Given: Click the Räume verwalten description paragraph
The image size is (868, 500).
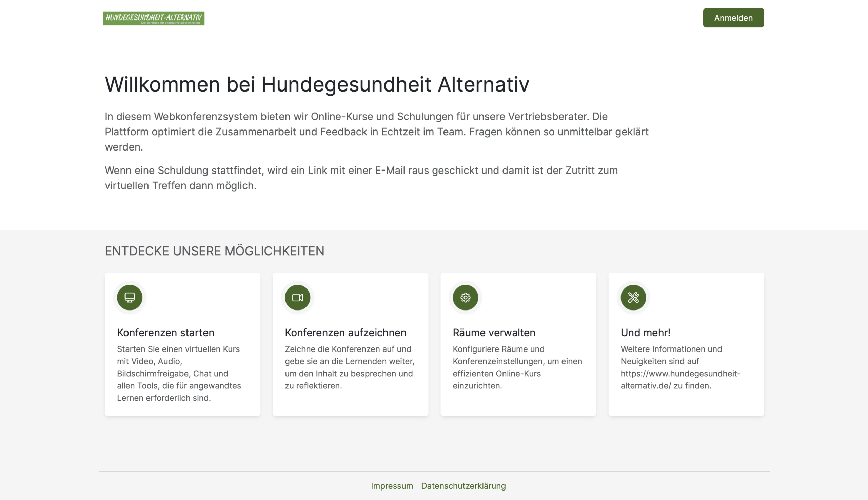Looking at the screenshot, I should (x=517, y=367).
